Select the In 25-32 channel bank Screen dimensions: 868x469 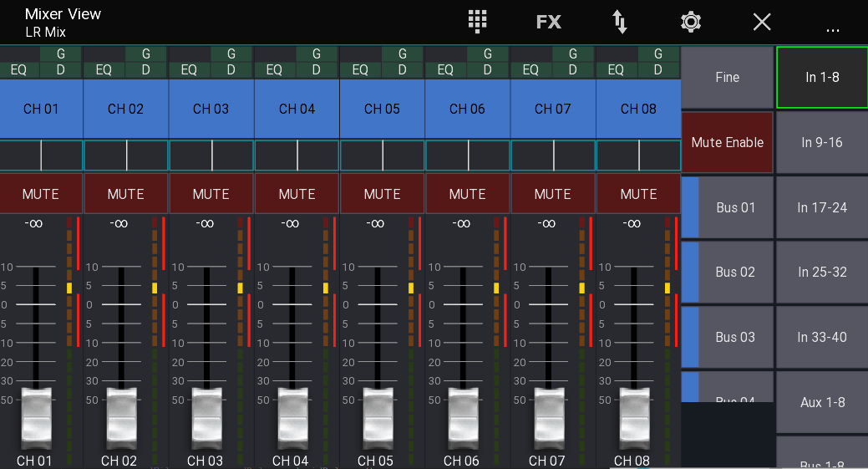click(x=822, y=272)
